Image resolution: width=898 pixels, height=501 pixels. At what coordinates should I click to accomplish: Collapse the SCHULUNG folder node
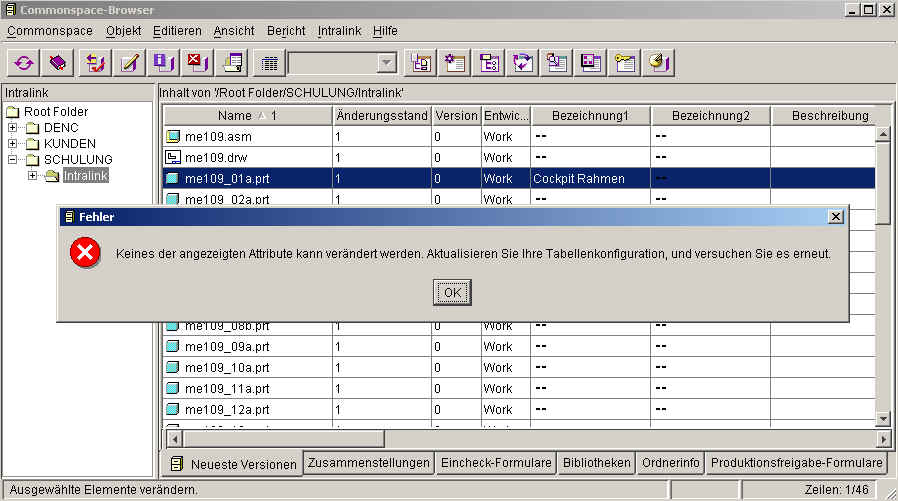(12, 159)
